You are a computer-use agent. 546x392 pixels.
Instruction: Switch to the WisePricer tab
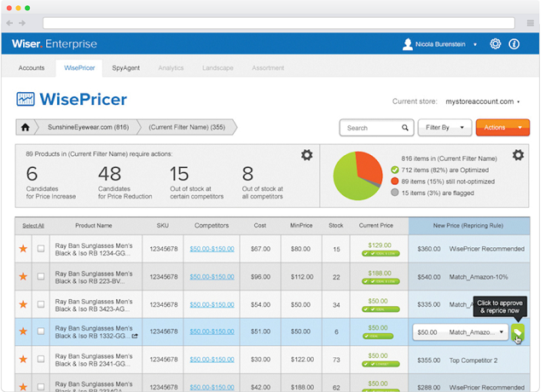tap(79, 68)
